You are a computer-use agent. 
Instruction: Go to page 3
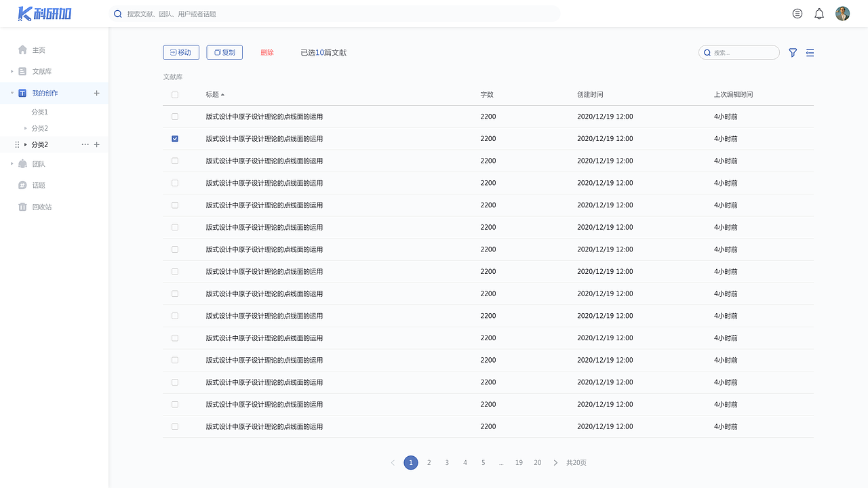point(447,463)
